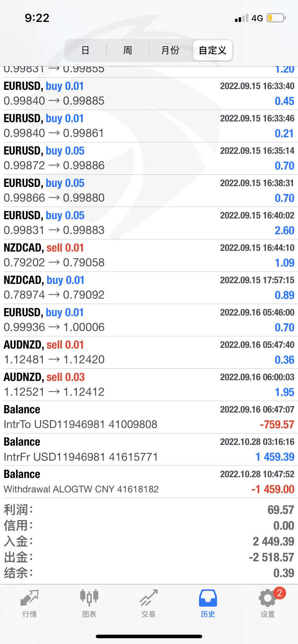Select the 月份 month period tab
This screenshot has height=644, width=298.
point(170,50)
